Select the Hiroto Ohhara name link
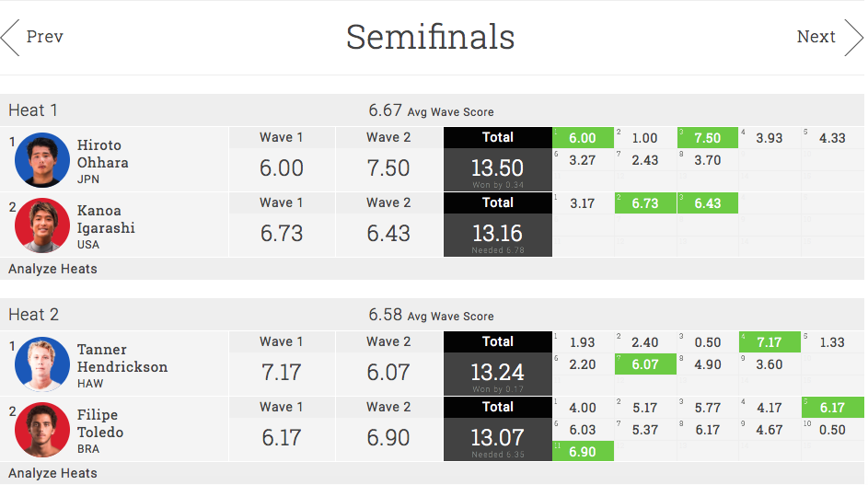 pos(102,154)
